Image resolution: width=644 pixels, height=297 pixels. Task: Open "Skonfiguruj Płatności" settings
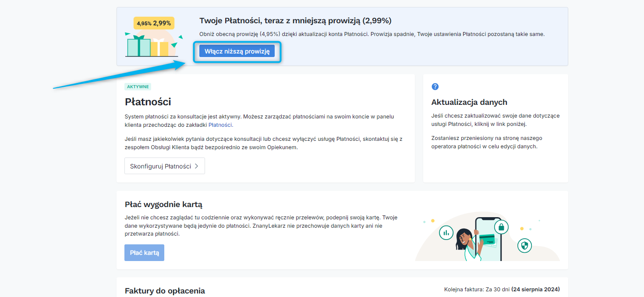(162, 166)
